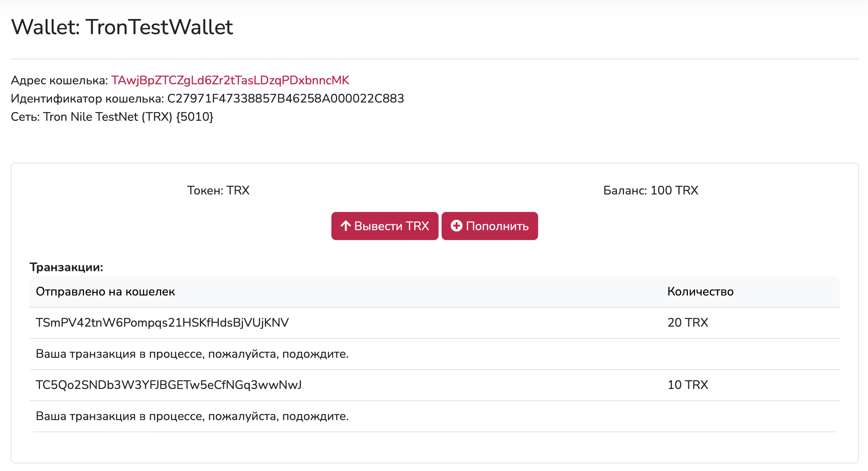Open the red wallet address link
The image size is (868, 471).
tap(230, 81)
